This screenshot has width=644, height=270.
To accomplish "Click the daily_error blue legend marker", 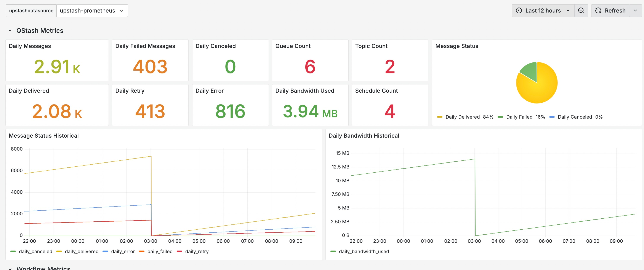I will [x=105, y=251].
